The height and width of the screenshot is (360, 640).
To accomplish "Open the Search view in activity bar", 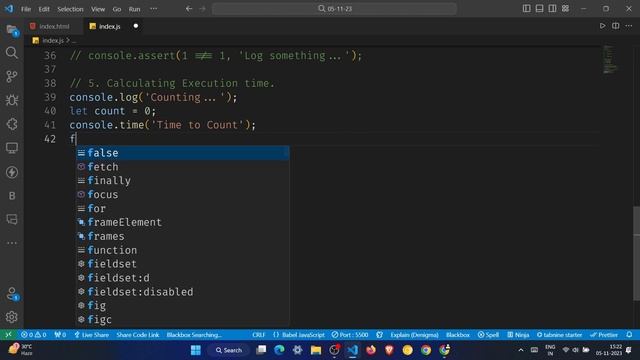I will [x=12, y=53].
